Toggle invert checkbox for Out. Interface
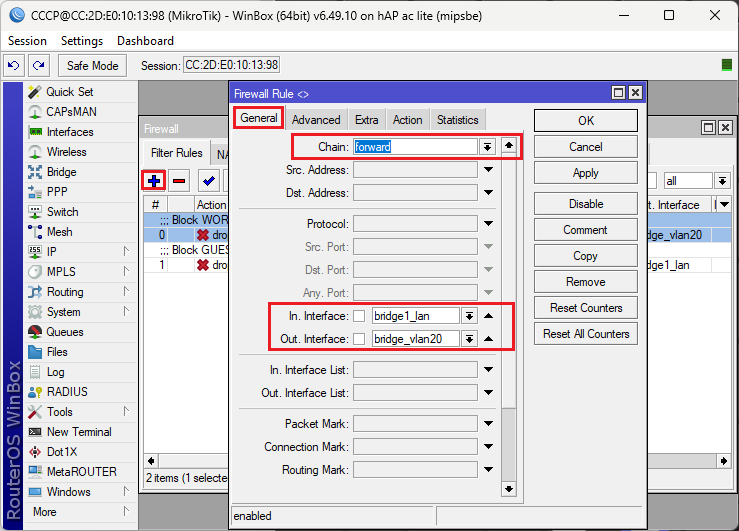Screen dimensions: 739x531 [x=359, y=339]
